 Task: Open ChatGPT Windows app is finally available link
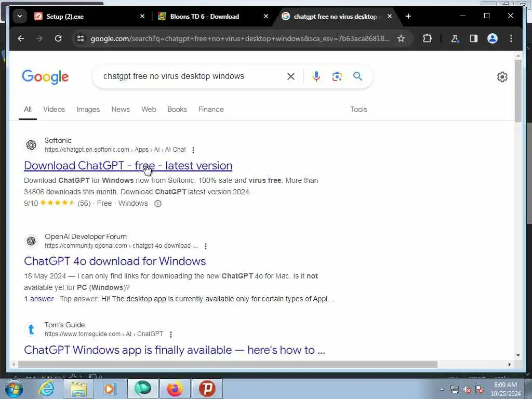(175, 350)
